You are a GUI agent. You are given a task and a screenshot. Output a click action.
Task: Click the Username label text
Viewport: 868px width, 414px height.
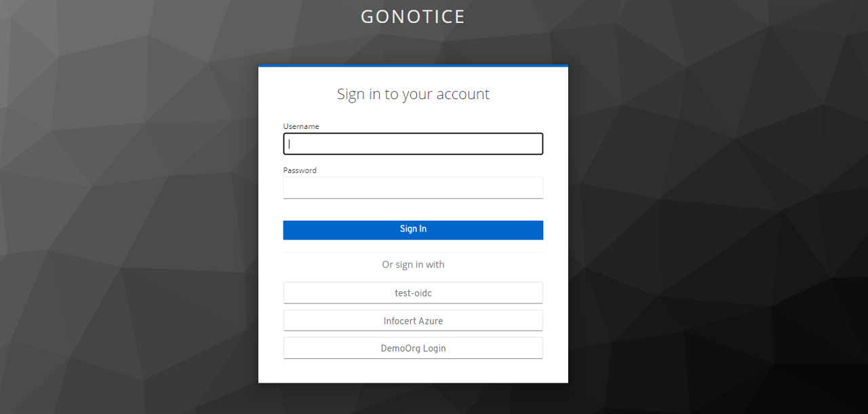pos(301,126)
